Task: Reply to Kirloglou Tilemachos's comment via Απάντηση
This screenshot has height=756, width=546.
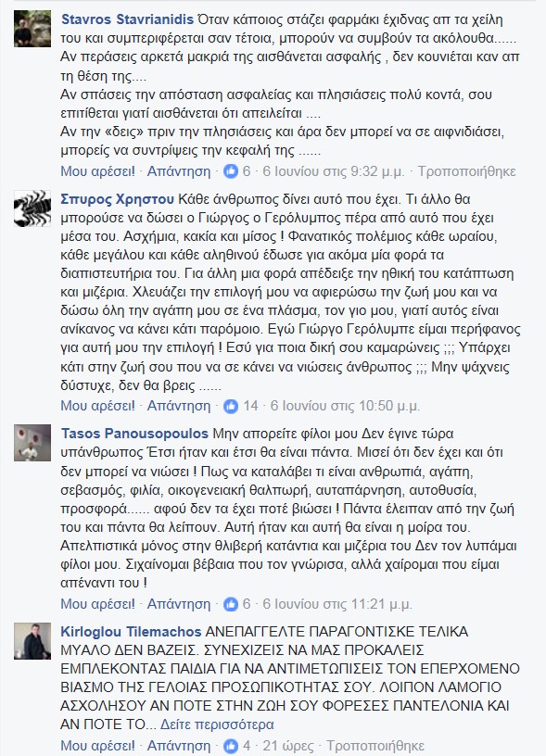Action: tap(179, 746)
